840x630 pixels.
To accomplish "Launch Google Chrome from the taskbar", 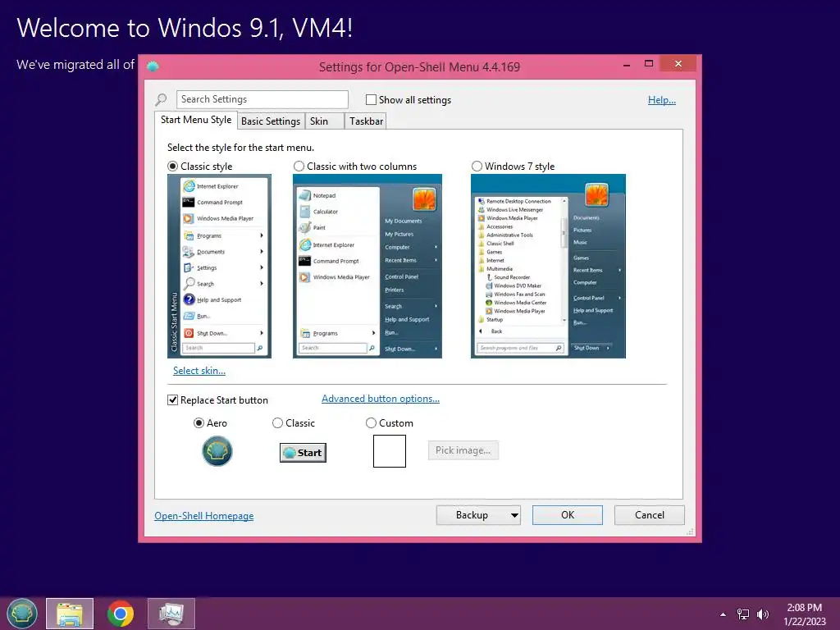I will tap(121, 614).
